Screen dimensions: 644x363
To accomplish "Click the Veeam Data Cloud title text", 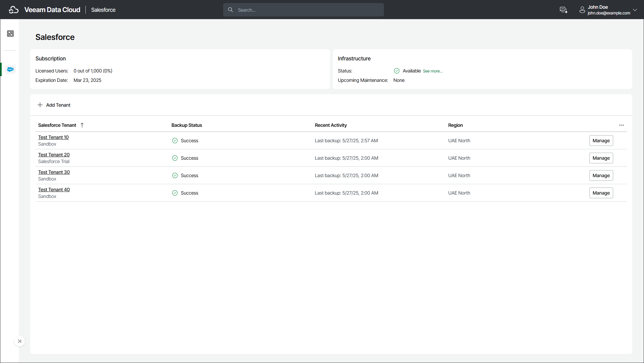I will (x=52, y=10).
